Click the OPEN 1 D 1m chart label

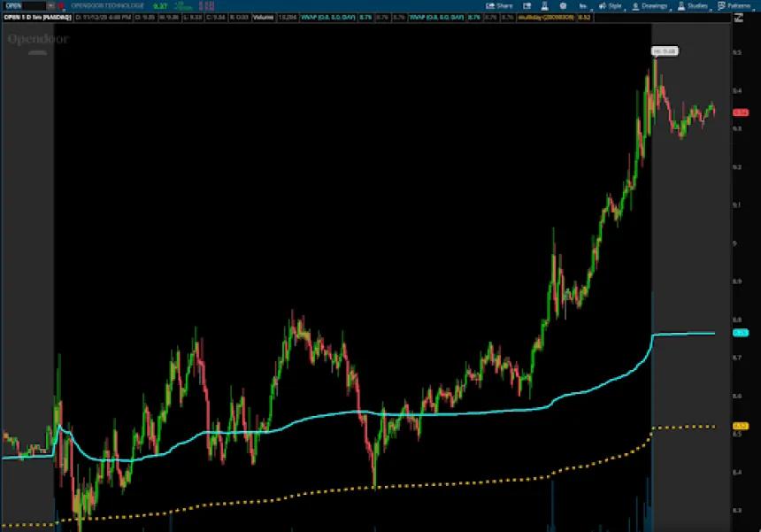(38, 18)
